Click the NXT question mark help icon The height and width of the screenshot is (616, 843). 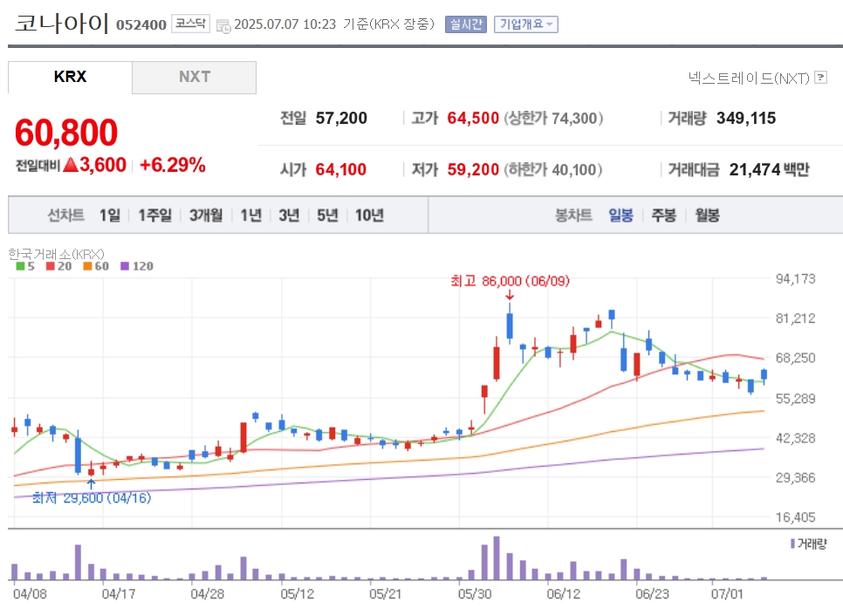(x=820, y=78)
